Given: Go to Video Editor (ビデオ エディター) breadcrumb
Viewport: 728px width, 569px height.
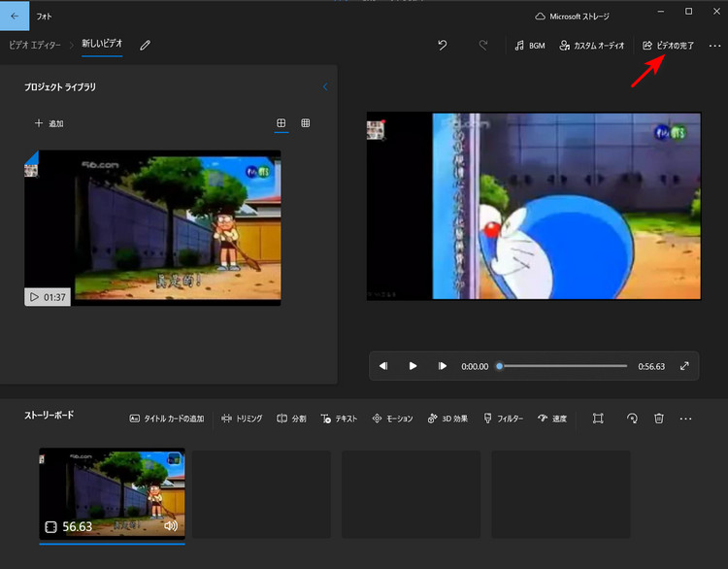Looking at the screenshot, I should [33, 46].
